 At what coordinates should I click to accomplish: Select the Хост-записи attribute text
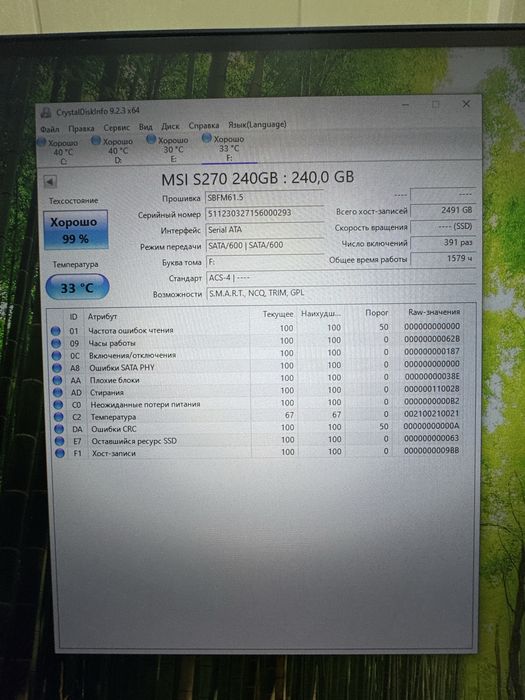pos(114,453)
